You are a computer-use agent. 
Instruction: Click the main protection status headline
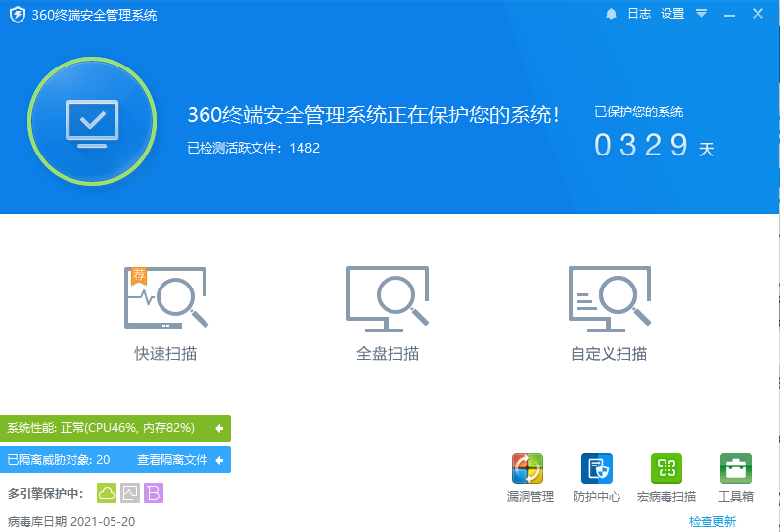[373, 114]
